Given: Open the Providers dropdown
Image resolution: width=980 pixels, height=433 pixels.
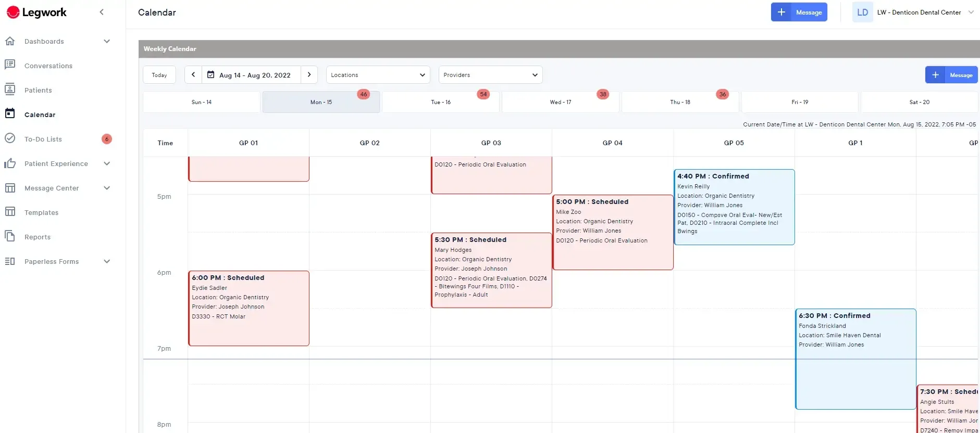Looking at the screenshot, I should [490, 74].
